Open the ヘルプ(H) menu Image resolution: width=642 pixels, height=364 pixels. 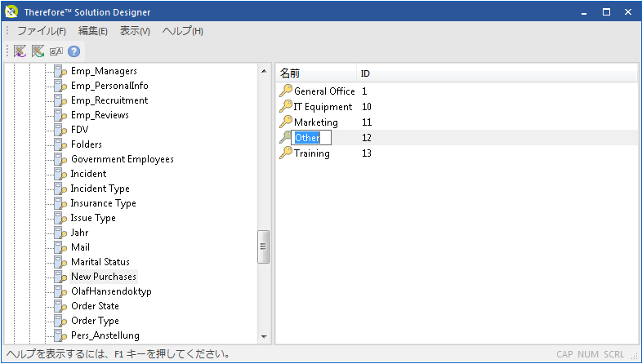pyautogui.click(x=183, y=31)
